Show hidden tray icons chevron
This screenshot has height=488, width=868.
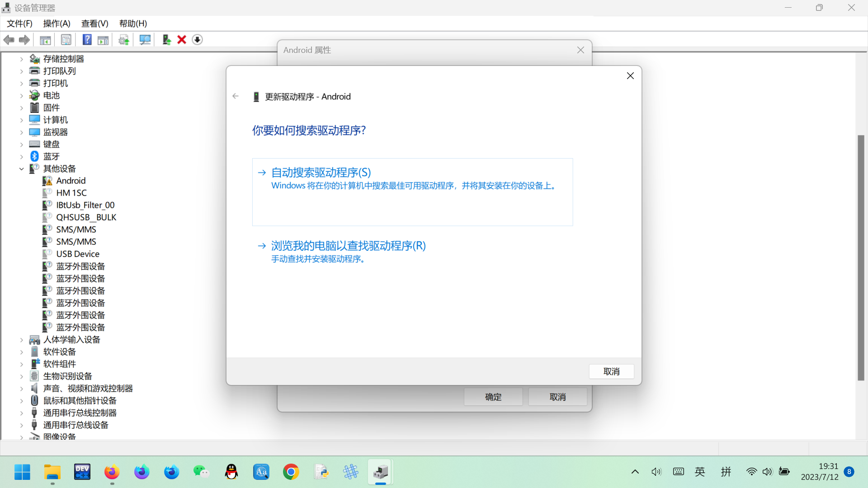click(x=635, y=472)
